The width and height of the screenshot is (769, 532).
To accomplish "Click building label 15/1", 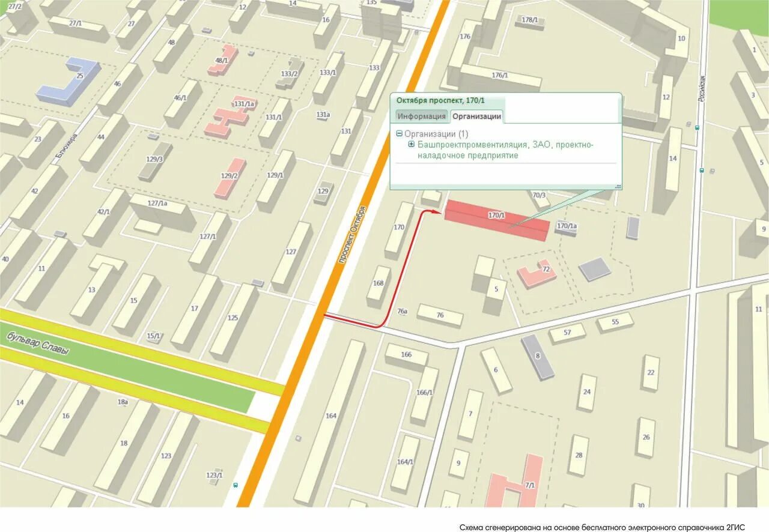I will [x=154, y=336].
